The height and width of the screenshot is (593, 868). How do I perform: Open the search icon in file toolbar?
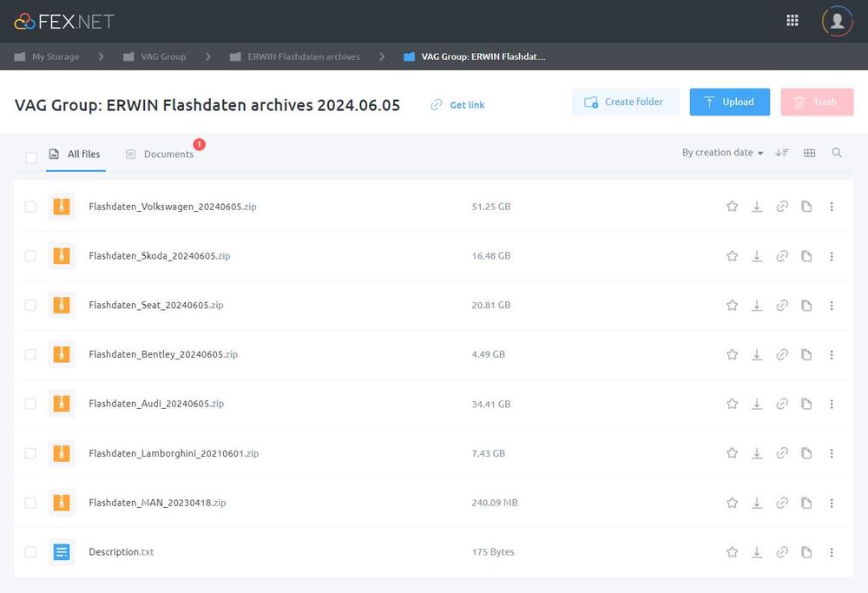pos(837,153)
